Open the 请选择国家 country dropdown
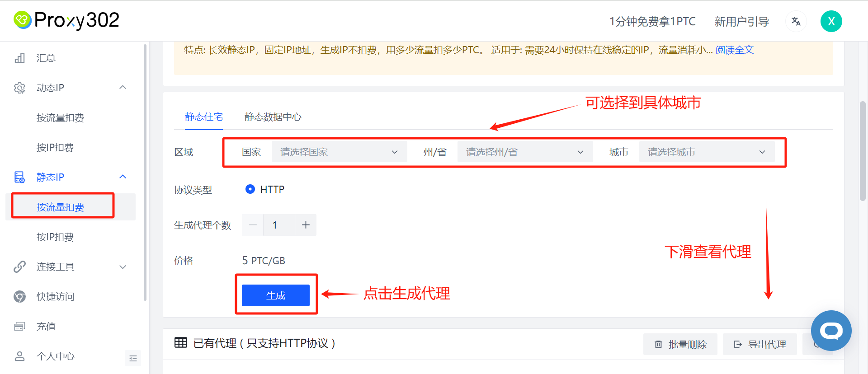 point(339,152)
